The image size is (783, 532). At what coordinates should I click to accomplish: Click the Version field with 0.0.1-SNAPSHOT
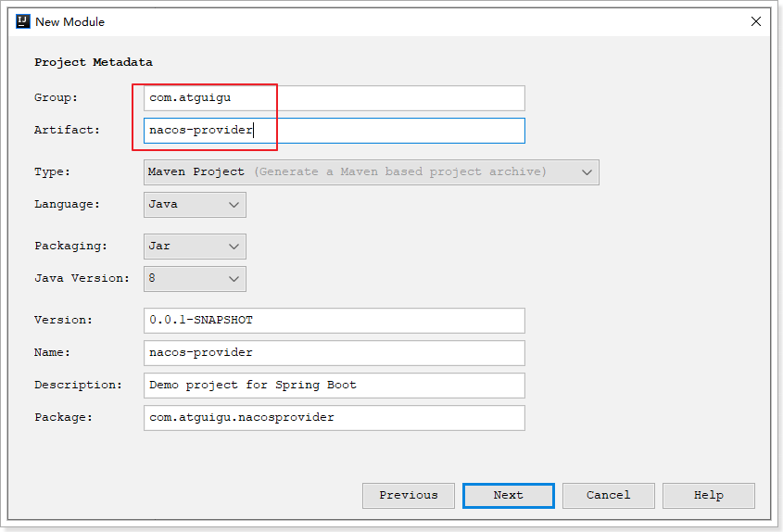point(334,321)
